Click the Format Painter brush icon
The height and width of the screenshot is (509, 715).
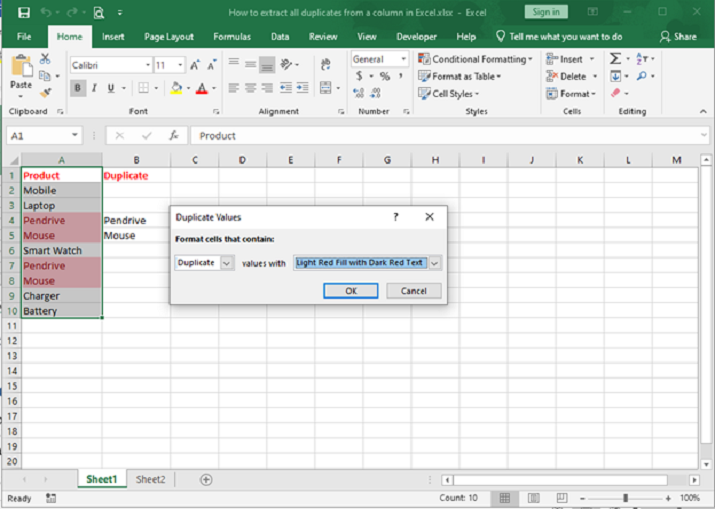pyautogui.click(x=45, y=93)
